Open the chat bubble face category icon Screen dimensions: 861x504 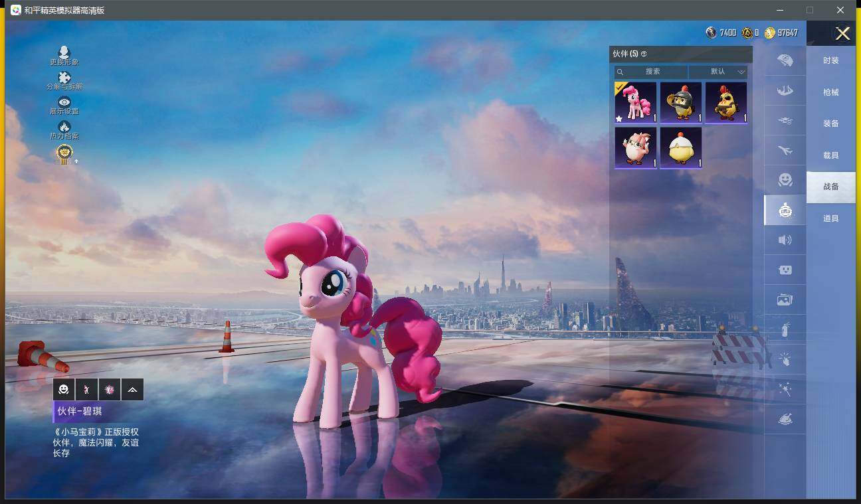pyautogui.click(x=785, y=270)
